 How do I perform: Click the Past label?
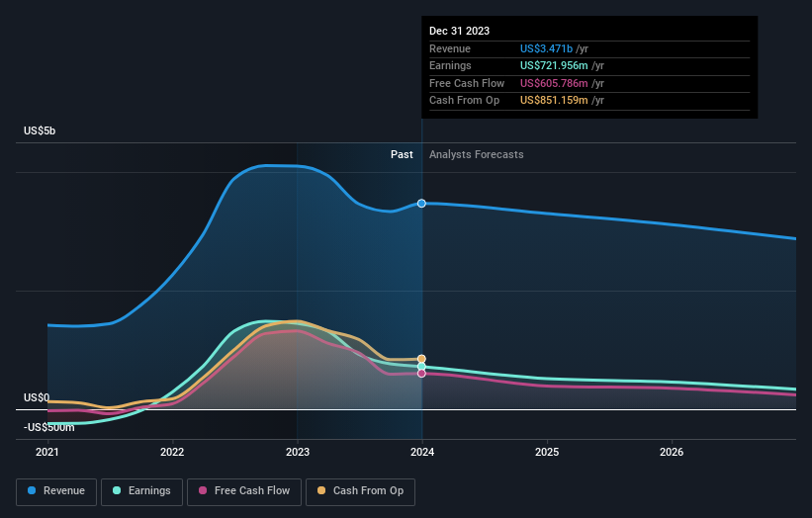pos(402,154)
